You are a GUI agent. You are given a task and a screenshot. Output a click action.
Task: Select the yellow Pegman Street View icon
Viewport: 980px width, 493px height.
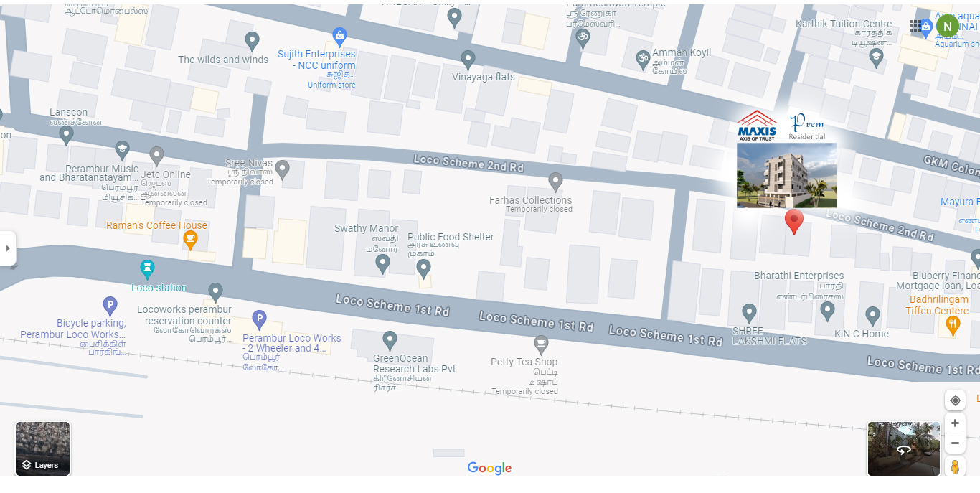pyautogui.click(x=955, y=467)
